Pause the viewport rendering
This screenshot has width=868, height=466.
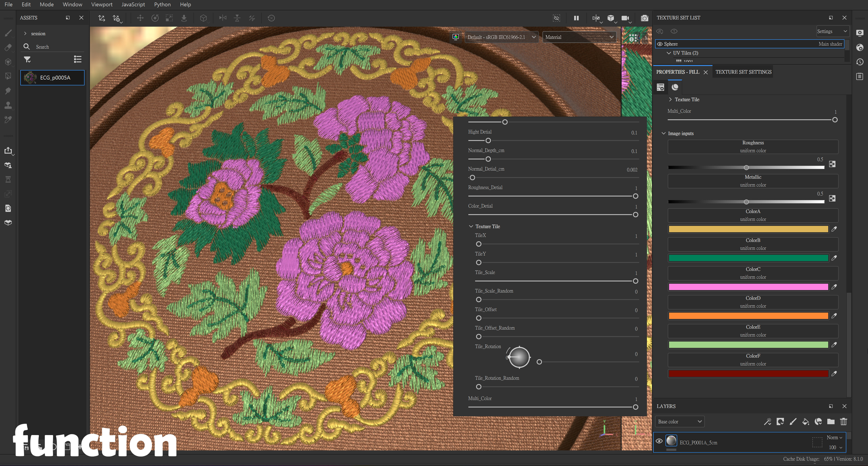pyautogui.click(x=576, y=18)
